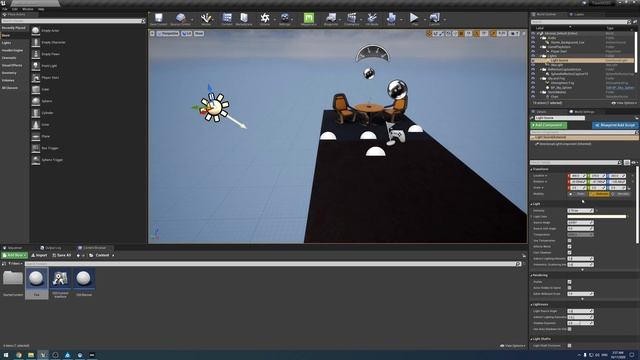Open the Cinematics clapperboard icon
The image size is (640, 360).
pos(351,18)
